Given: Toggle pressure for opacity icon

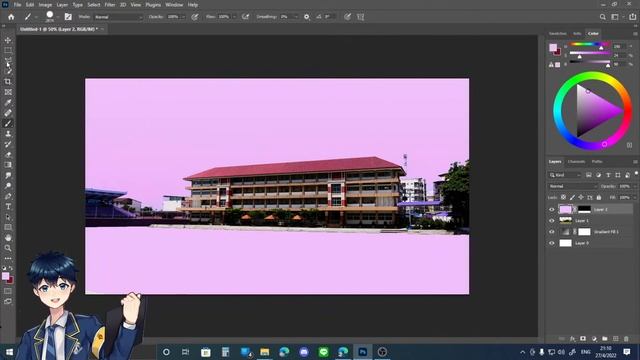Looking at the screenshot, I should (x=195, y=17).
